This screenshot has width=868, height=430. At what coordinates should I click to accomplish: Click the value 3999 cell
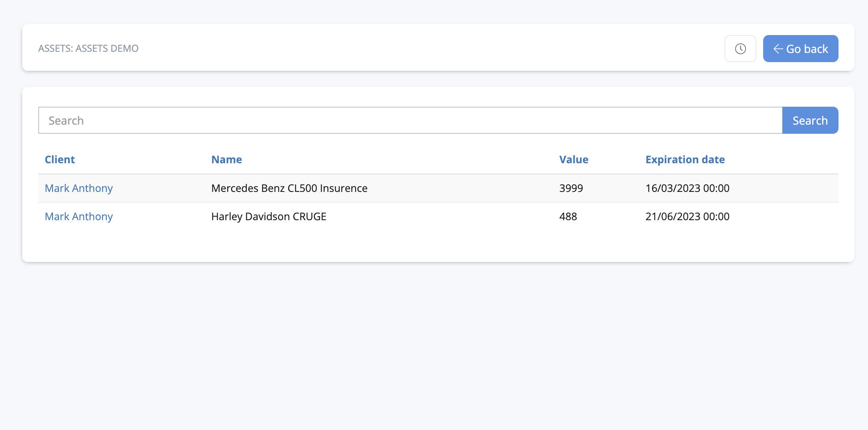(571, 188)
